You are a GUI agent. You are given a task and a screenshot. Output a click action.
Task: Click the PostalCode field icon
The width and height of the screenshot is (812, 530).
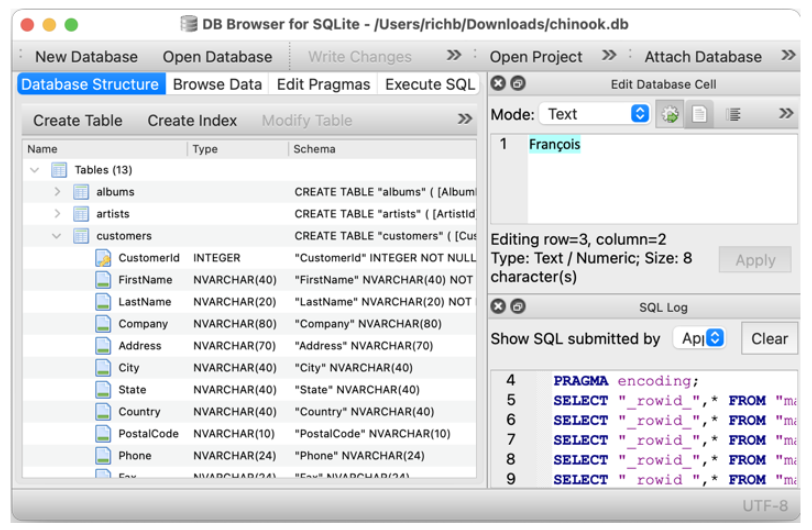click(x=103, y=434)
